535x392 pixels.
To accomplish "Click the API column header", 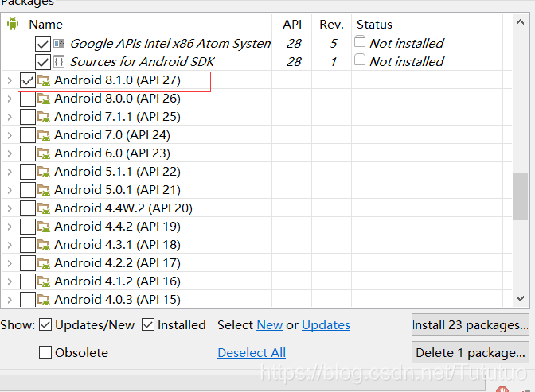I will tap(292, 25).
